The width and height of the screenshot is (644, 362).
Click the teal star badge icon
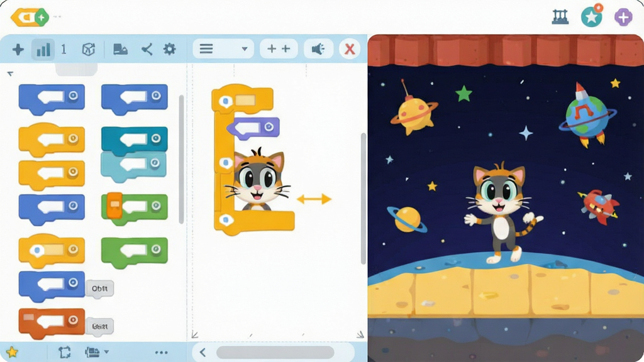[592, 16]
